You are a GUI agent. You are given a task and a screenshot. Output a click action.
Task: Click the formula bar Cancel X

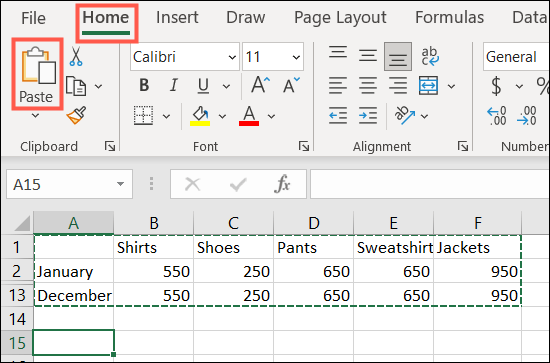pyautogui.click(x=193, y=184)
